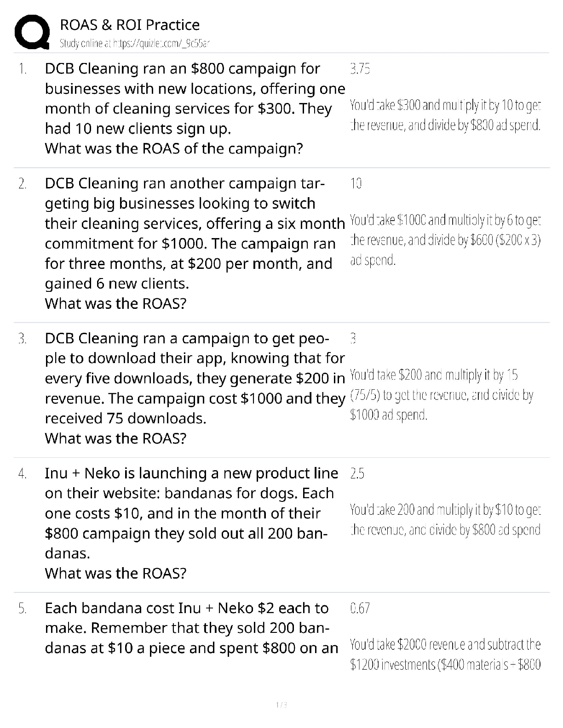Screen dimensions: 563x728
Task: Select question number 3 marker
Action: tap(23, 339)
